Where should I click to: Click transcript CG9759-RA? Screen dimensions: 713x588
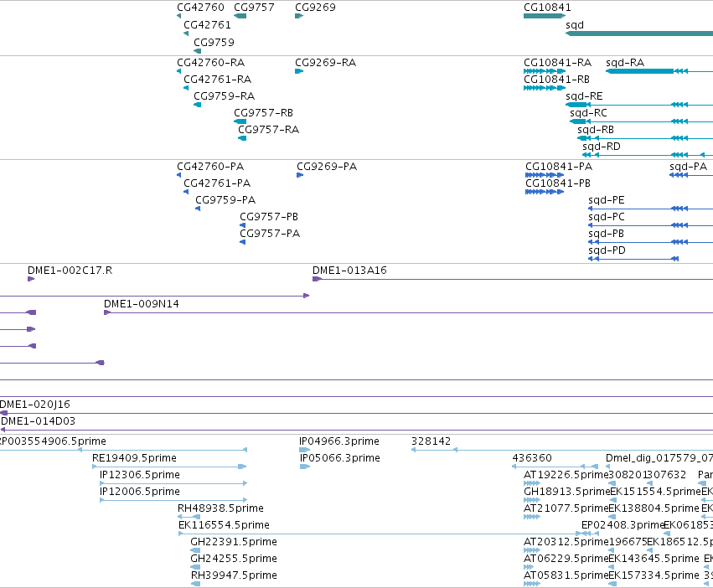(225, 96)
